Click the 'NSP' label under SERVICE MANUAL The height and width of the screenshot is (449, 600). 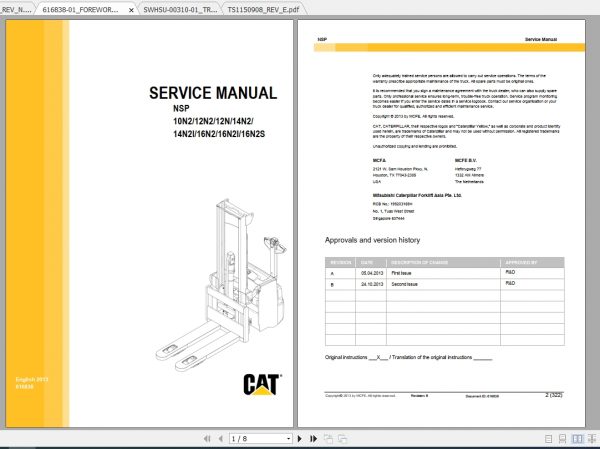pos(181,108)
